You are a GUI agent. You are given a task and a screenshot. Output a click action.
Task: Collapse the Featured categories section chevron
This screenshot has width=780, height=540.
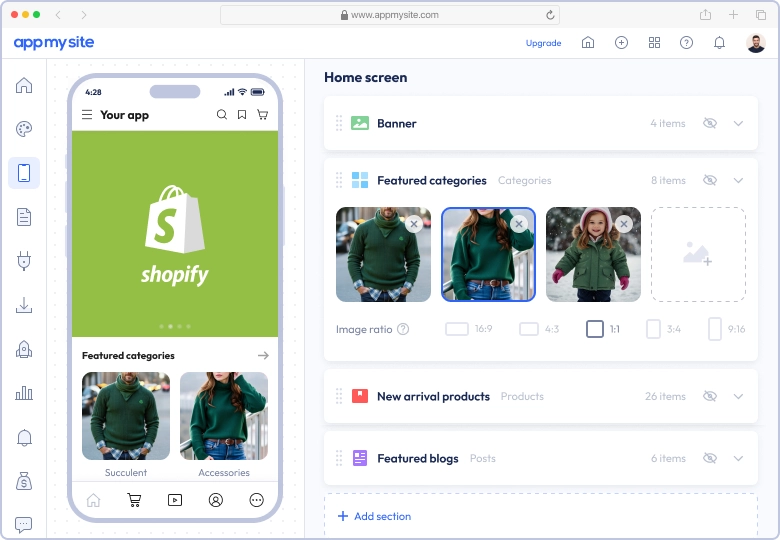tap(738, 180)
